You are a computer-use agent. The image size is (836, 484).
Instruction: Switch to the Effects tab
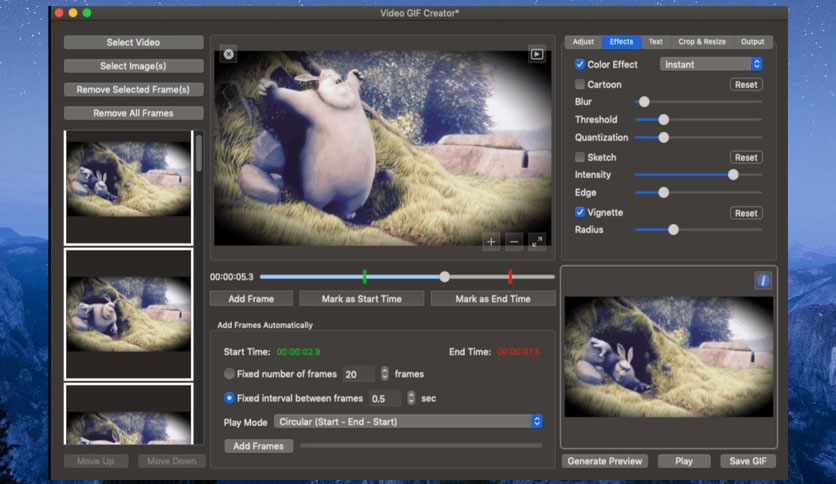[621, 42]
